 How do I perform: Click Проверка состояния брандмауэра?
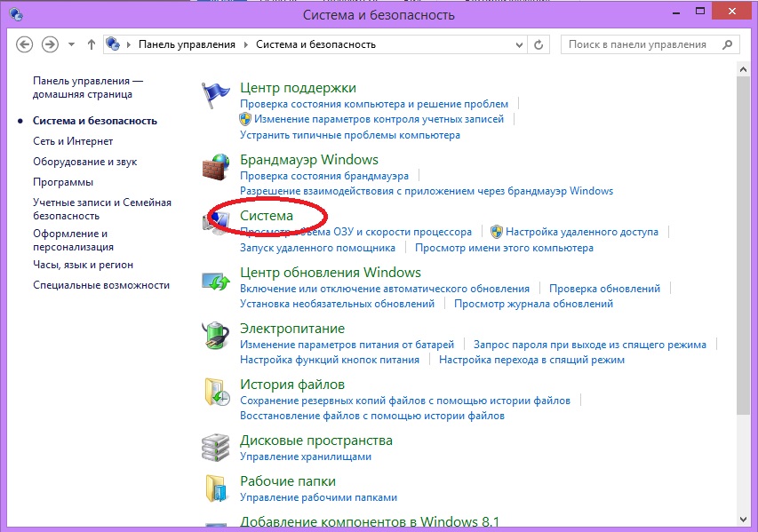point(323,175)
